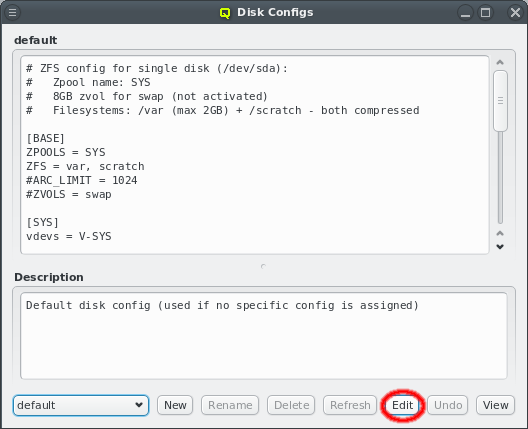Click the 'vdevs = V-SYS' line

tap(69, 236)
